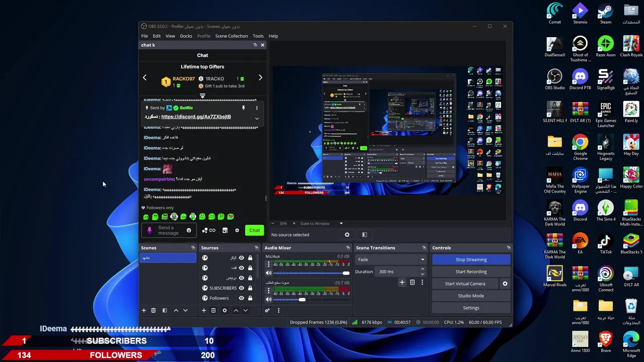644x362 pixels.
Task: Open source properties gear below preview
Action: click(x=347, y=234)
